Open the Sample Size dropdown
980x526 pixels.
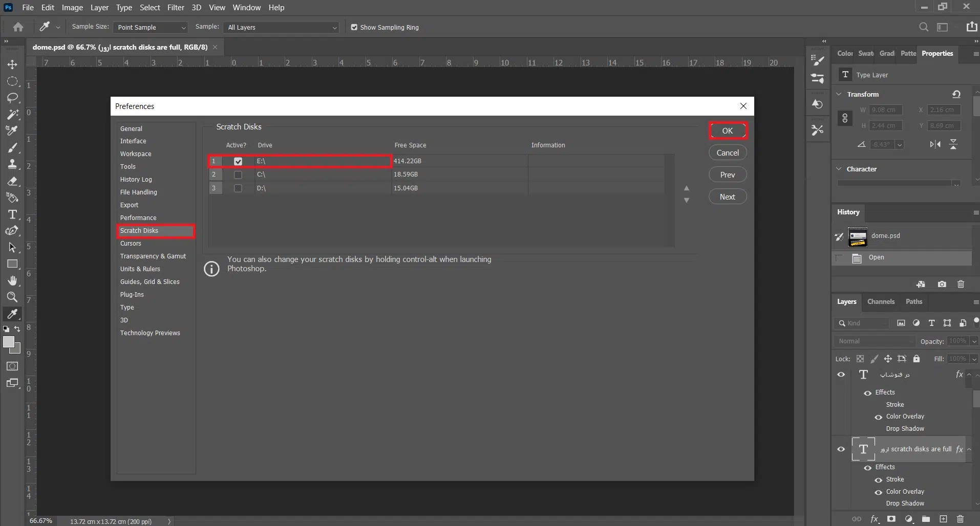point(151,27)
